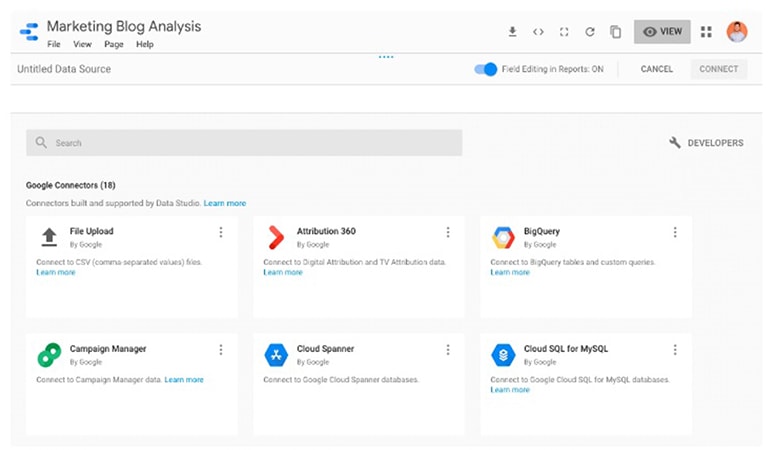Select the Attribution 360 connector icon

276,237
